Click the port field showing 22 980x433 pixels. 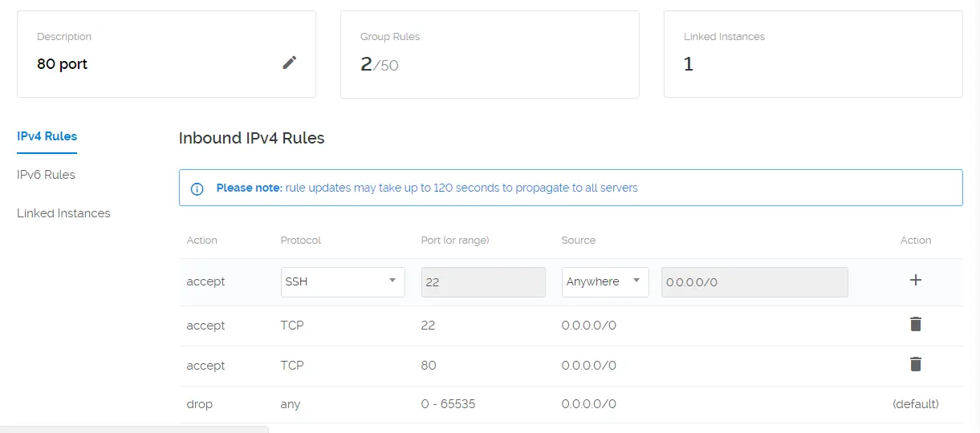(483, 282)
